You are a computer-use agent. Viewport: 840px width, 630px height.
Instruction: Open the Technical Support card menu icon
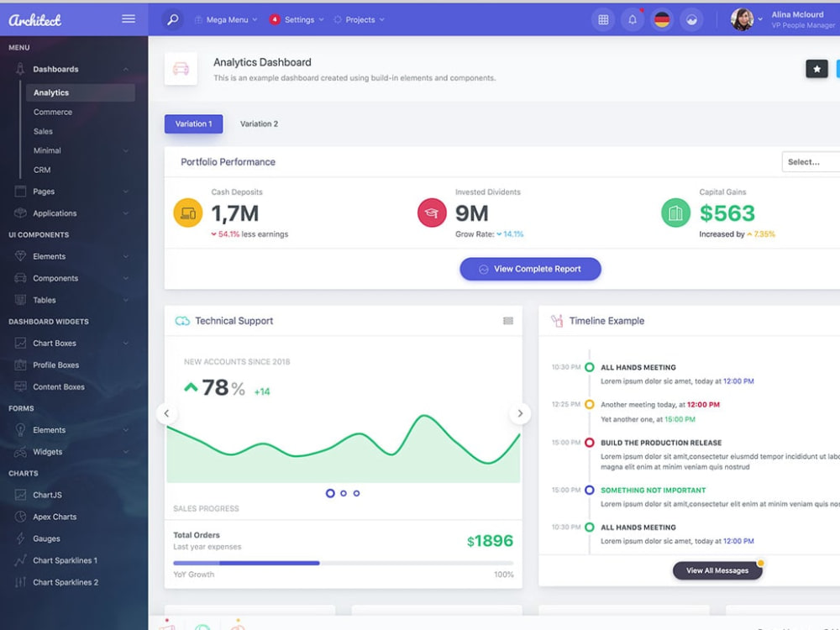click(x=508, y=321)
